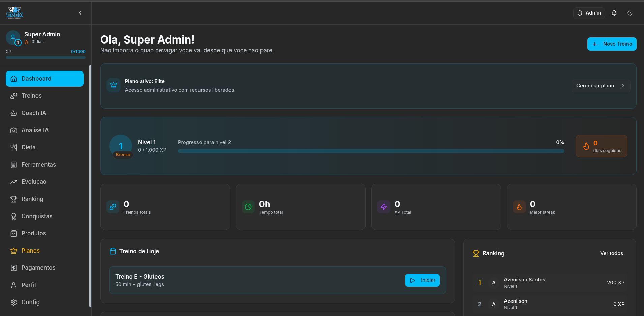The image size is (644, 316).
Task: Click the 200 XP value
Action: [x=616, y=283]
